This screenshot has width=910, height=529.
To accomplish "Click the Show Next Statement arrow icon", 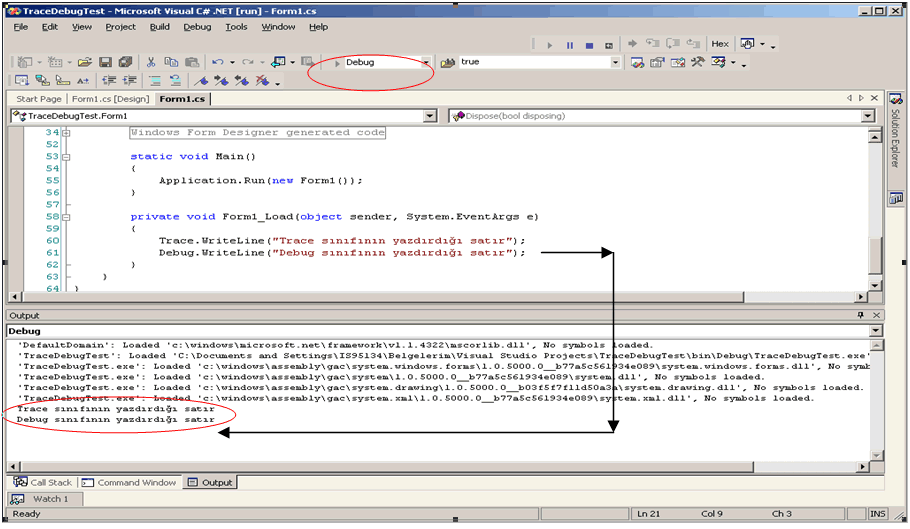I will [633, 44].
